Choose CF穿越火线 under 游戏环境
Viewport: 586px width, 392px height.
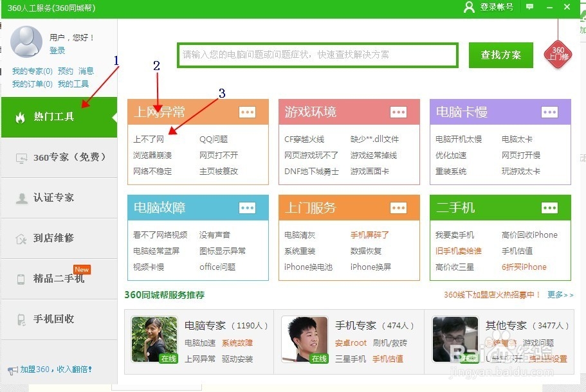click(x=304, y=139)
